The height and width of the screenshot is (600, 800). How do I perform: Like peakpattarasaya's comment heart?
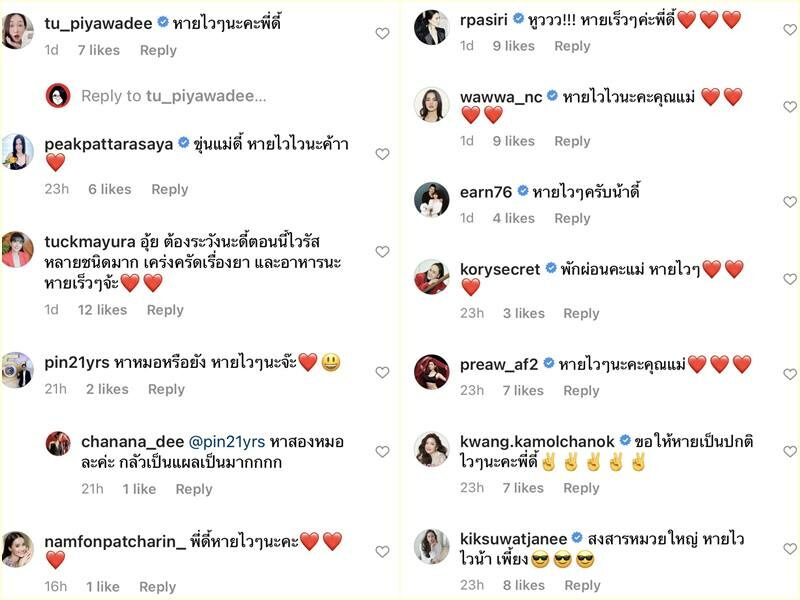pyautogui.click(x=382, y=154)
